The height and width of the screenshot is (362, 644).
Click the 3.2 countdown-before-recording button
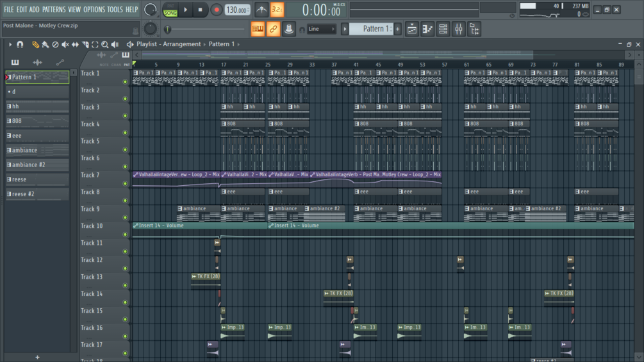pyautogui.click(x=277, y=10)
